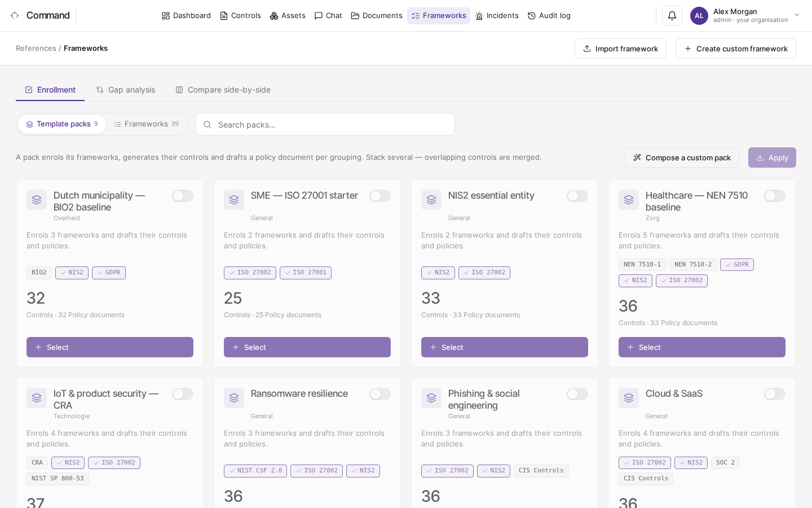The height and width of the screenshot is (508, 812).
Task: Enable the SME ISO 27001 starter pack switch
Action: tap(380, 196)
